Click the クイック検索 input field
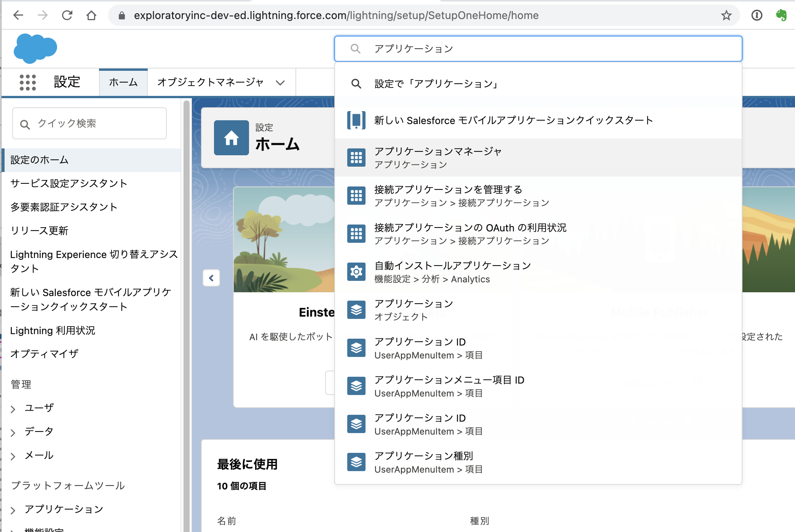Screen dimensions: 795x532 point(89,123)
